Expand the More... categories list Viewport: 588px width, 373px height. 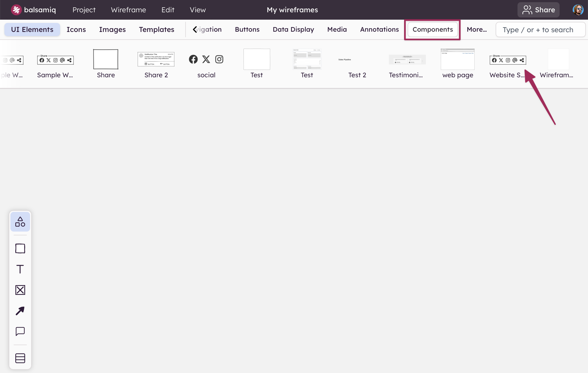(x=477, y=29)
